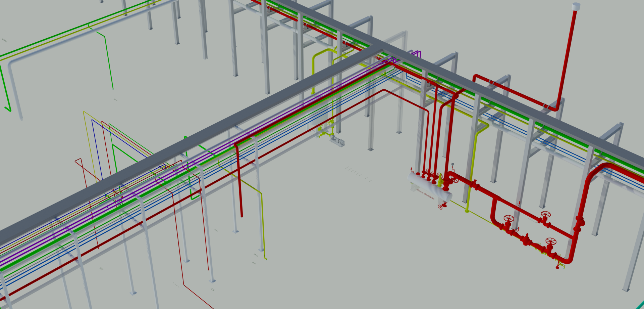
Task: Select the gray pipe elbow at far left
Action: 11,63
